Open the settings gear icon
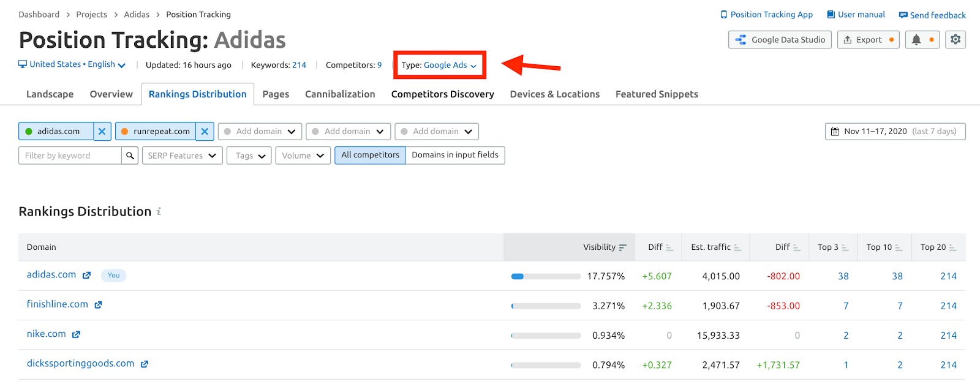Screen dimensions: 980x384 point(956,40)
